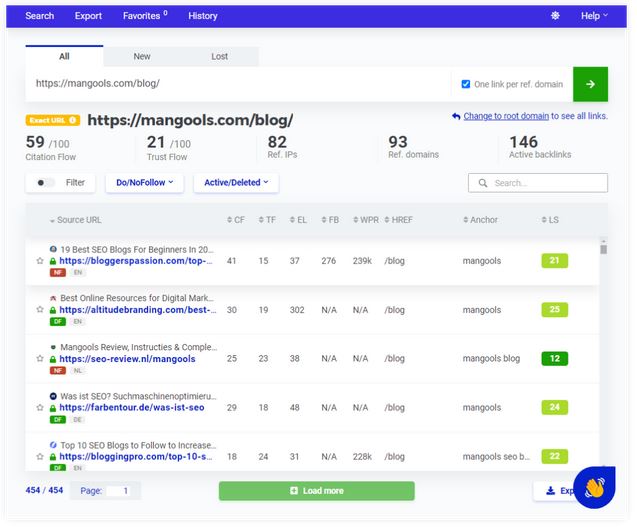
Task: Click the table vertical scrollbar thumb
Action: tap(604, 249)
